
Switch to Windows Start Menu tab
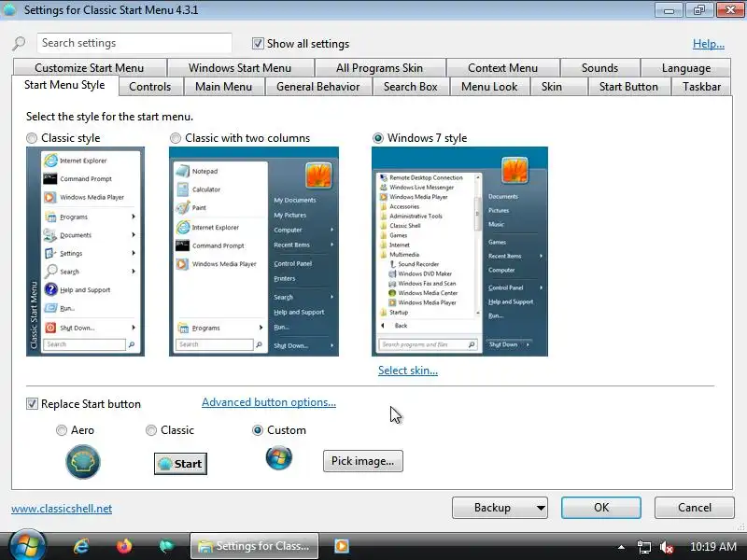click(240, 68)
